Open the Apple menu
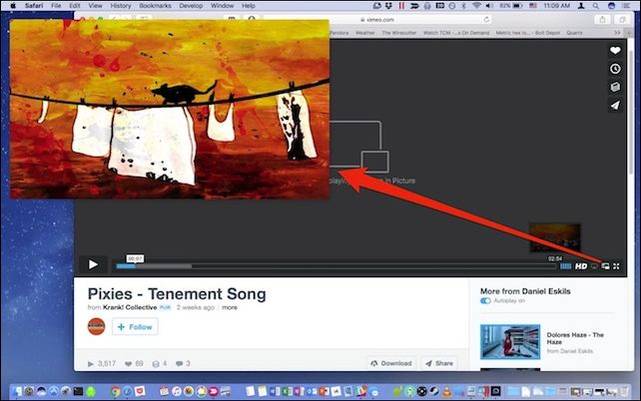 (13, 6)
